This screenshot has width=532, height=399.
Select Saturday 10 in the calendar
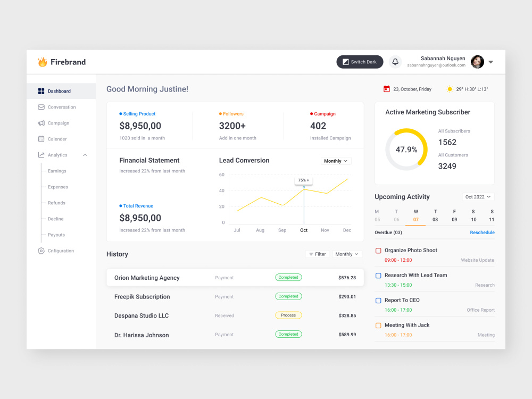(x=473, y=216)
